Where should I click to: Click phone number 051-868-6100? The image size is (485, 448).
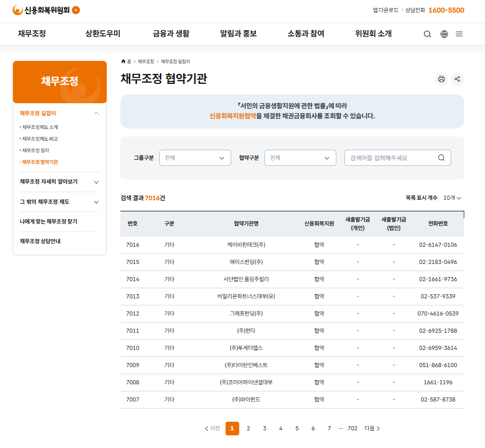(438, 365)
